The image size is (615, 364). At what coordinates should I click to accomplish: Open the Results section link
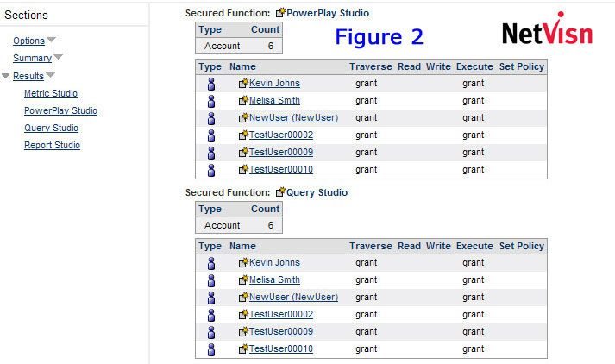coord(28,76)
